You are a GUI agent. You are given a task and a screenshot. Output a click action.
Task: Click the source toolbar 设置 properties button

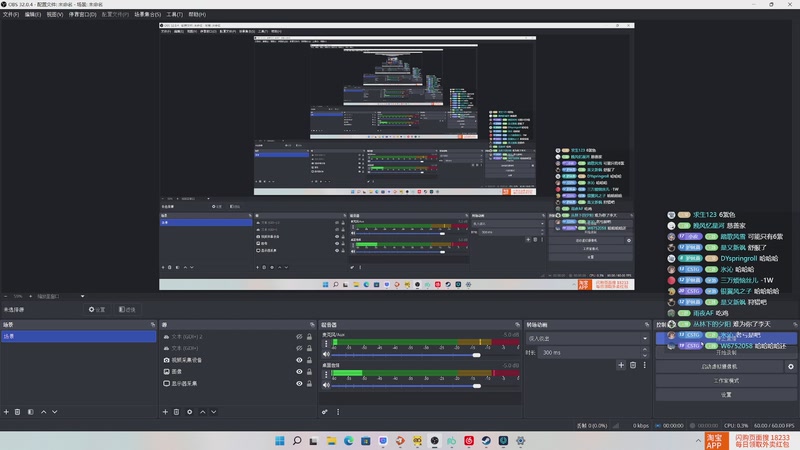click(96, 309)
